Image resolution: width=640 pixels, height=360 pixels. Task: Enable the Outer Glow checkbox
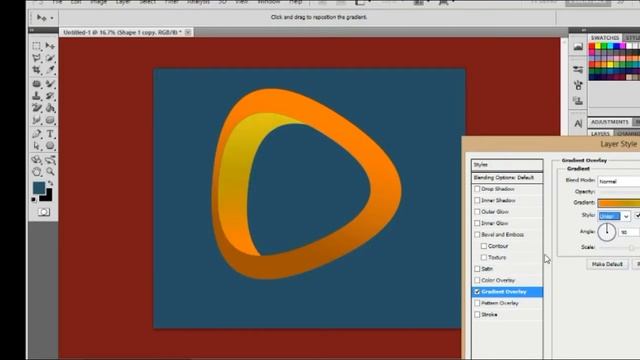(477, 212)
